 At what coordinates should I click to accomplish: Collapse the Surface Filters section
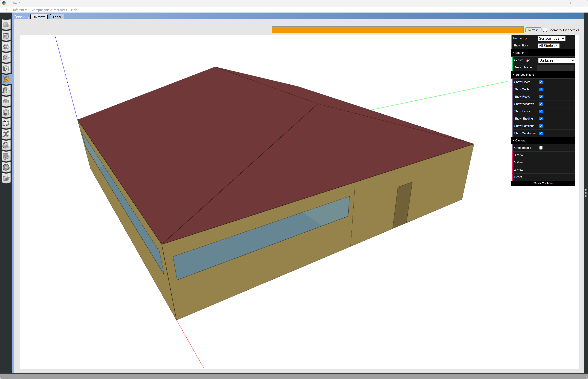[x=524, y=75]
